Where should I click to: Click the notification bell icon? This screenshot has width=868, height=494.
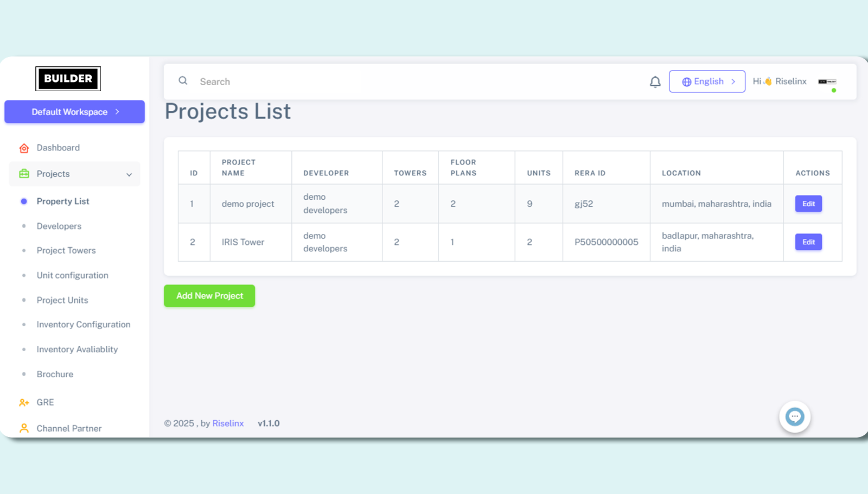tap(655, 82)
